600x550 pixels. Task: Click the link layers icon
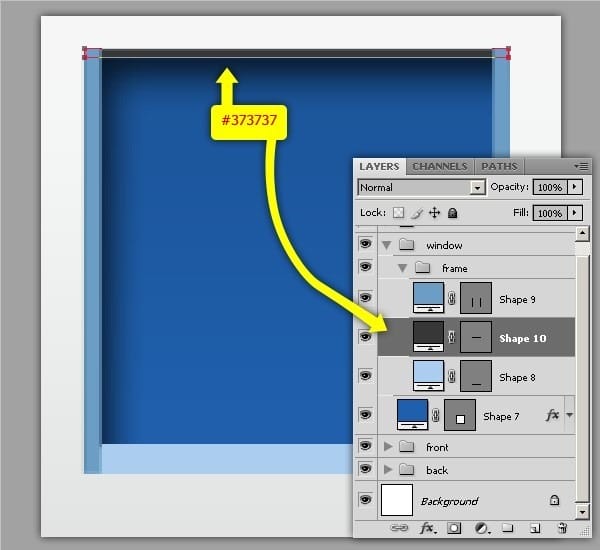(x=399, y=528)
